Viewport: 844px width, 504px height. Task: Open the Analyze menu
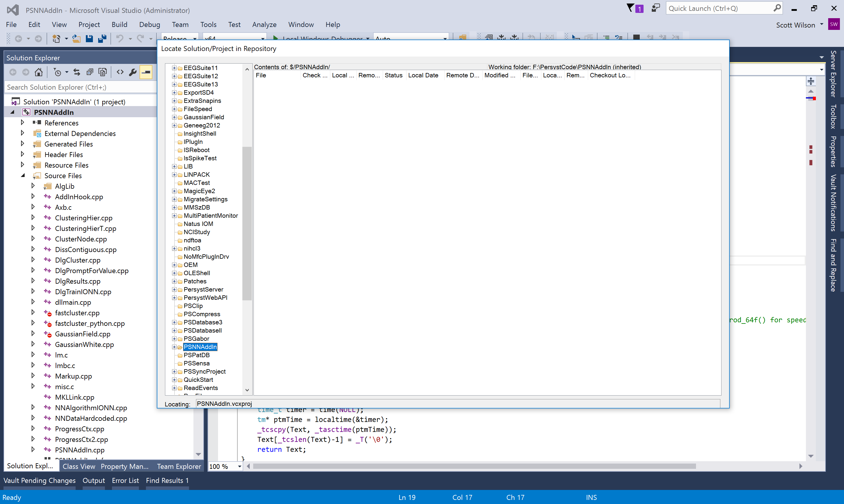[x=264, y=24]
